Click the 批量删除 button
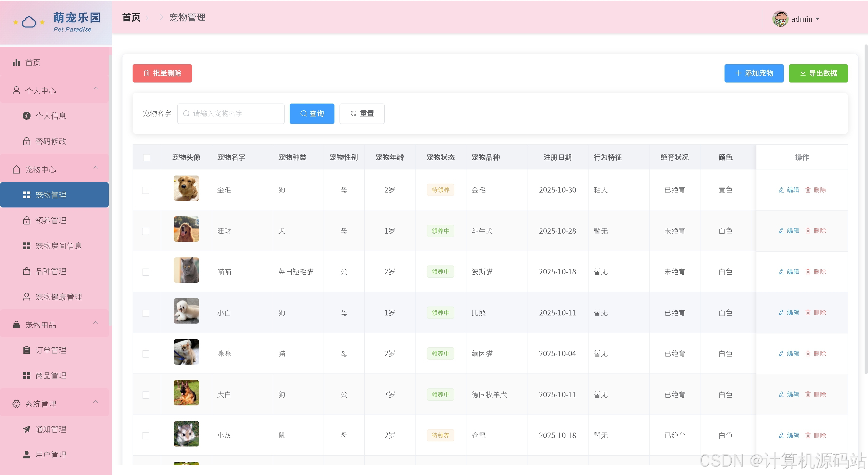Image resolution: width=868 pixels, height=475 pixels. click(x=162, y=73)
